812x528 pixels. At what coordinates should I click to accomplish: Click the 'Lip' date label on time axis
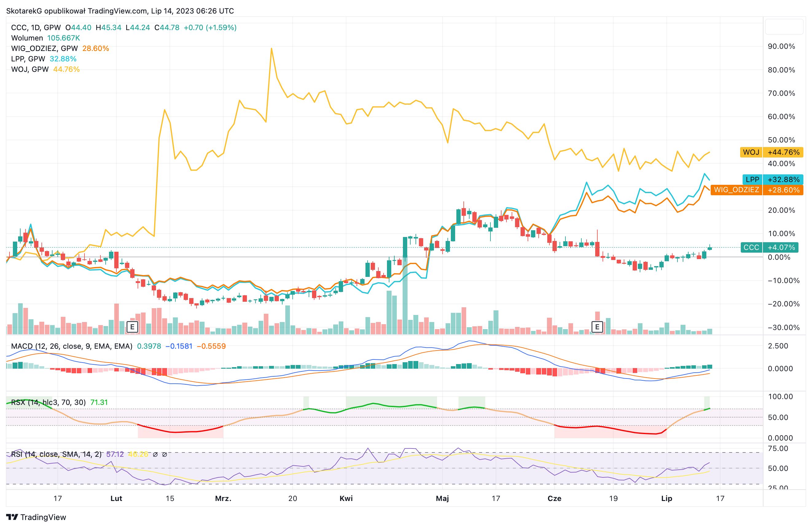pyautogui.click(x=667, y=498)
